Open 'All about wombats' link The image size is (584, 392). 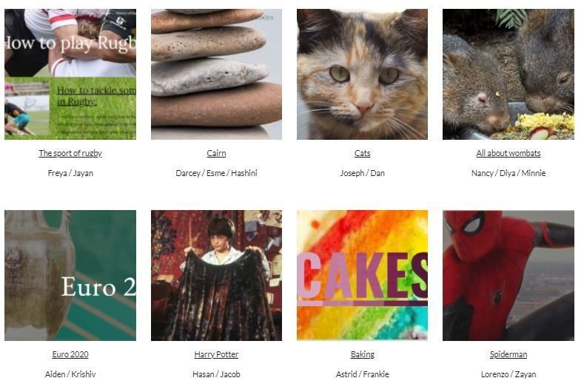[509, 153]
